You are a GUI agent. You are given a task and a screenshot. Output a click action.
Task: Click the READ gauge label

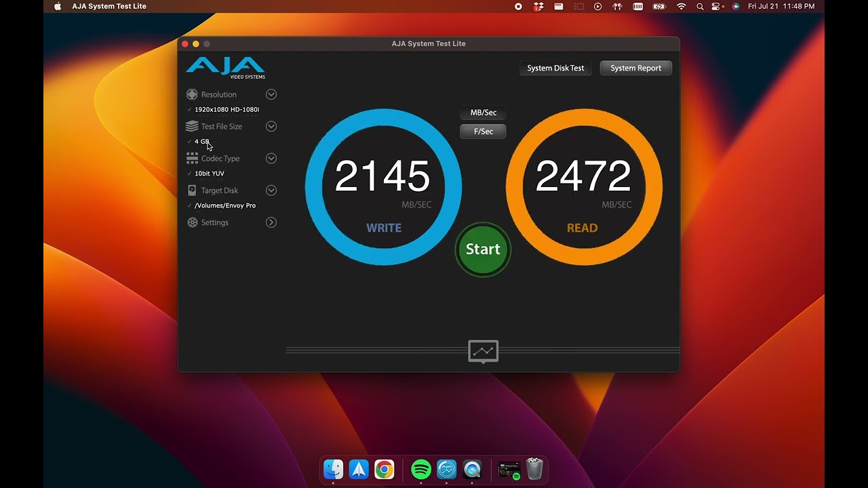click(583, 228)
